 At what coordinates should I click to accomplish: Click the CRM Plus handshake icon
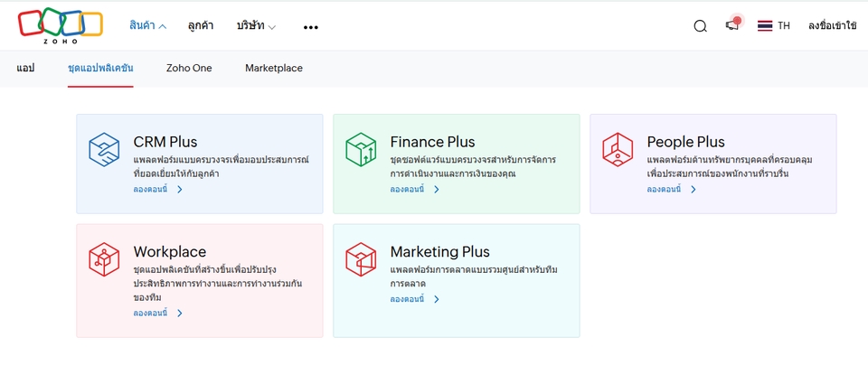point(104,149)
